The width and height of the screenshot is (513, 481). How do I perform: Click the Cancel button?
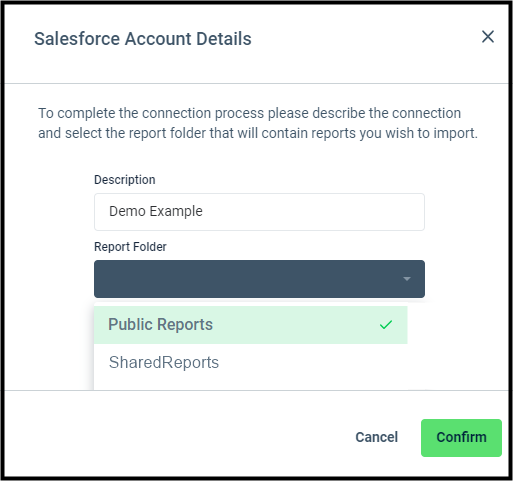coord(377,437)
